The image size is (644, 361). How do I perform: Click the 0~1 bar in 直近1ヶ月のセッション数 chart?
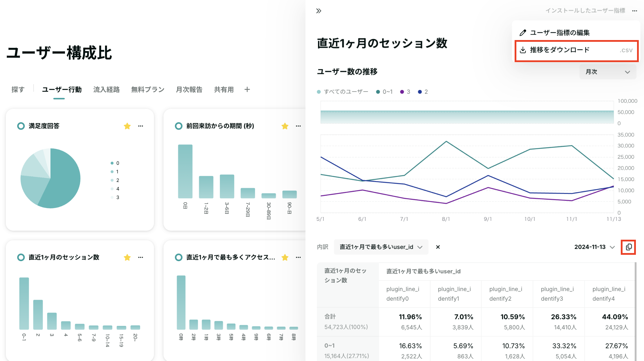pyautogui.click(x=24, y=303)
